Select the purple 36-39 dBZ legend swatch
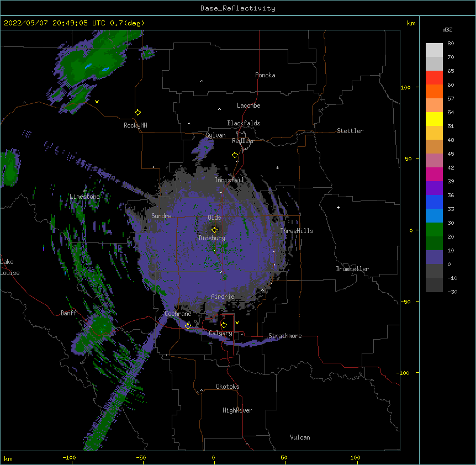The width and height of the screenshot is (476, 465). [434, 188]
